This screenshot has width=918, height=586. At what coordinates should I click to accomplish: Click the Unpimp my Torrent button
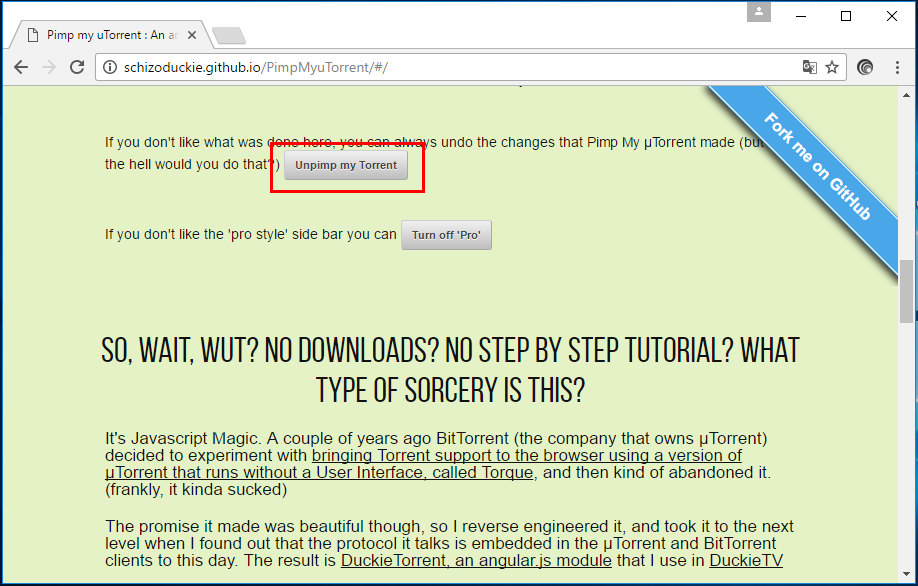346,165
